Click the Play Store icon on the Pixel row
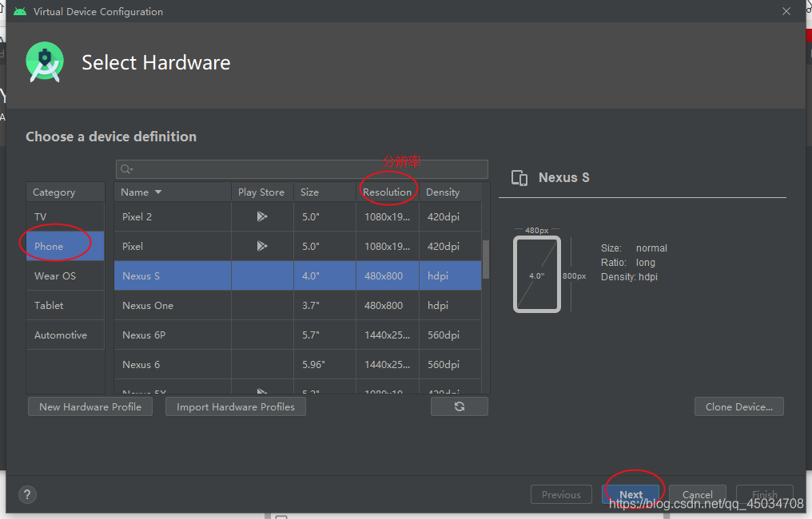 click(260, 246)
